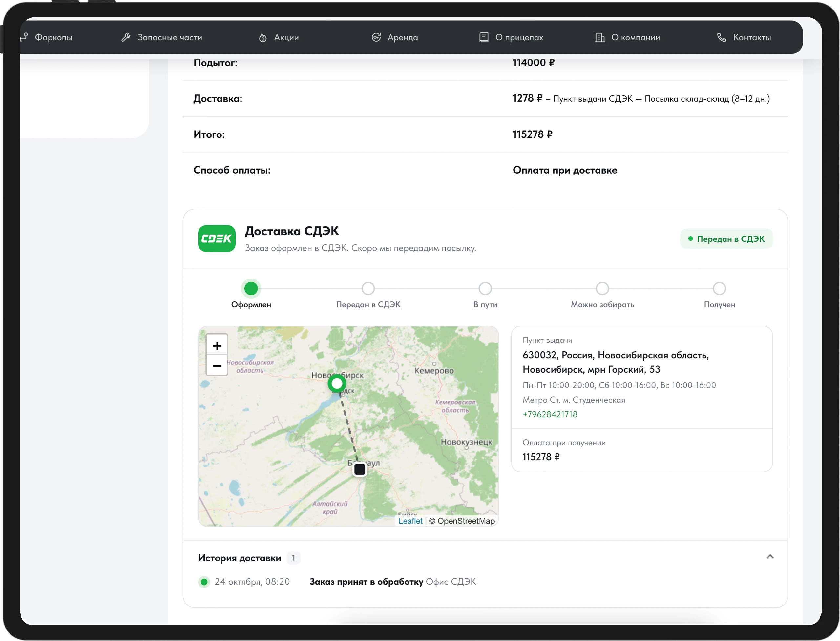Image resolution: width=840 pixels, height=641 pixels.
Task: Collapse the История доставки section
Action: [770, 557]
